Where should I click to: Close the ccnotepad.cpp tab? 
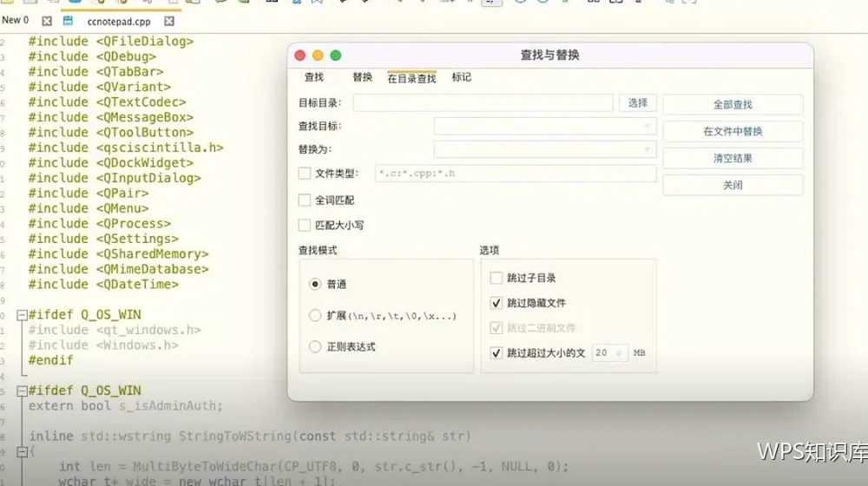click(169, 21)
